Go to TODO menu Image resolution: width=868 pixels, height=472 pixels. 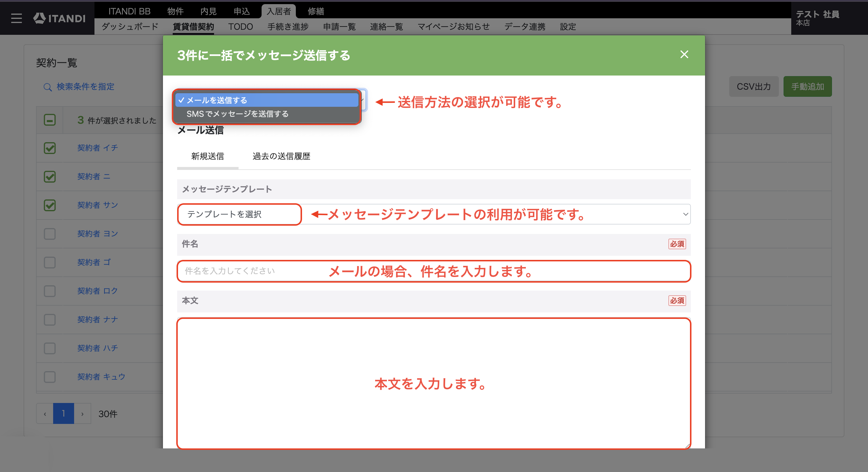tap(241, 27)
